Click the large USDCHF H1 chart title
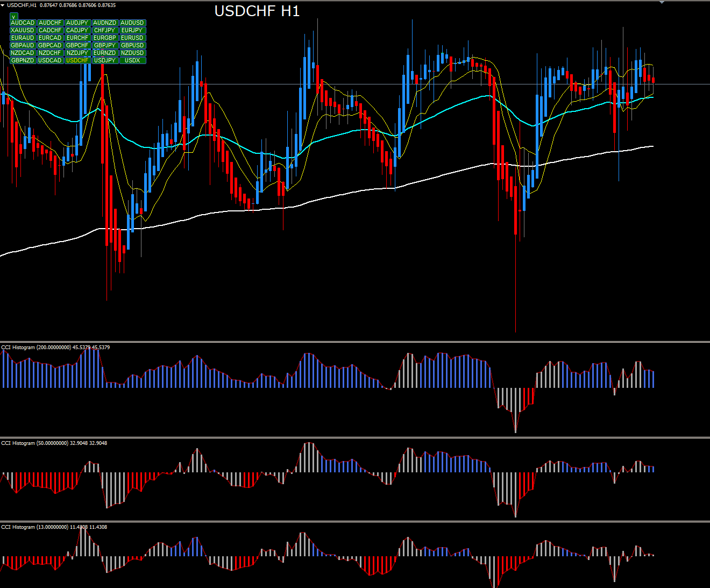The image size is (710, 588). click(257, 11)
